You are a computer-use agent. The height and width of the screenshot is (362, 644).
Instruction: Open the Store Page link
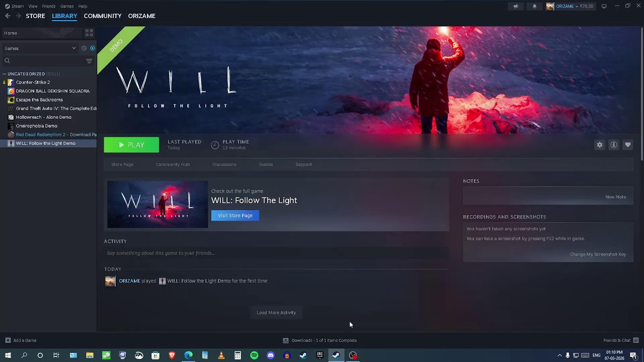click(x=122, y=164)
